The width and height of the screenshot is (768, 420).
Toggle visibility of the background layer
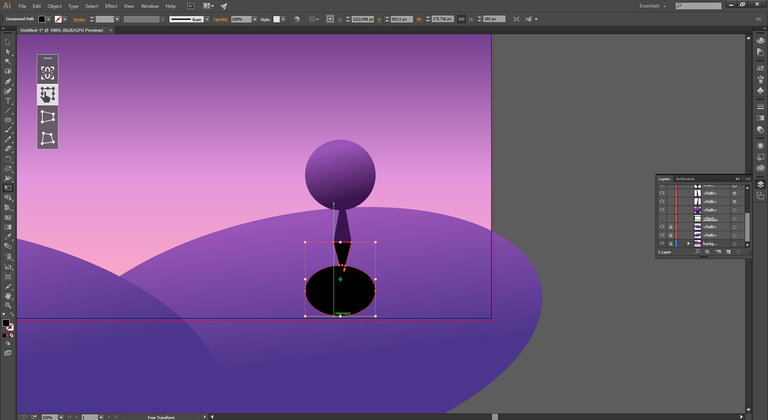[x=662, y=243]
